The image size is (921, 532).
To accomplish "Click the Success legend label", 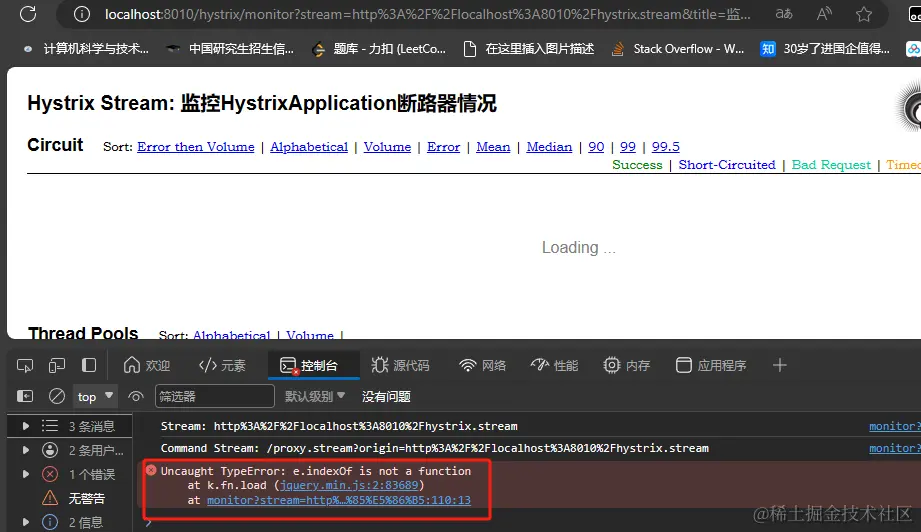I will tap(637, 165).
